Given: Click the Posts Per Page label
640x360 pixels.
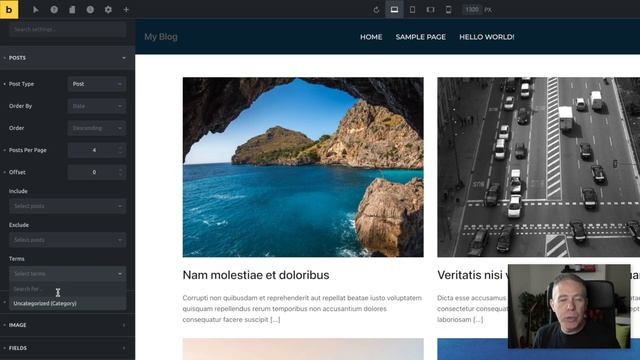Looking at the screenshot, I should point(28,150).
